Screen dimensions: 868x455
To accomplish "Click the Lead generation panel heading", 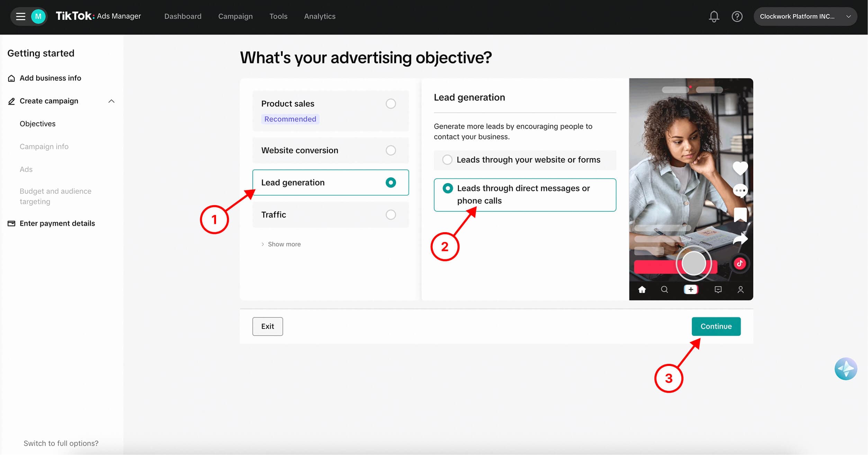I will click(469, 97).
